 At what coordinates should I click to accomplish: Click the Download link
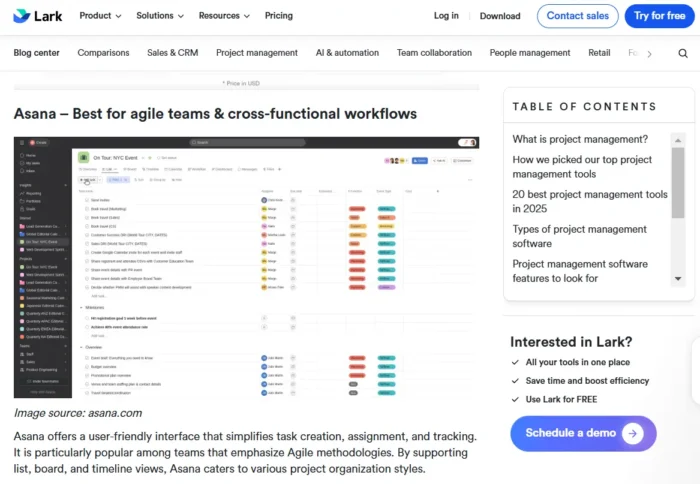[x=500, y=16]
